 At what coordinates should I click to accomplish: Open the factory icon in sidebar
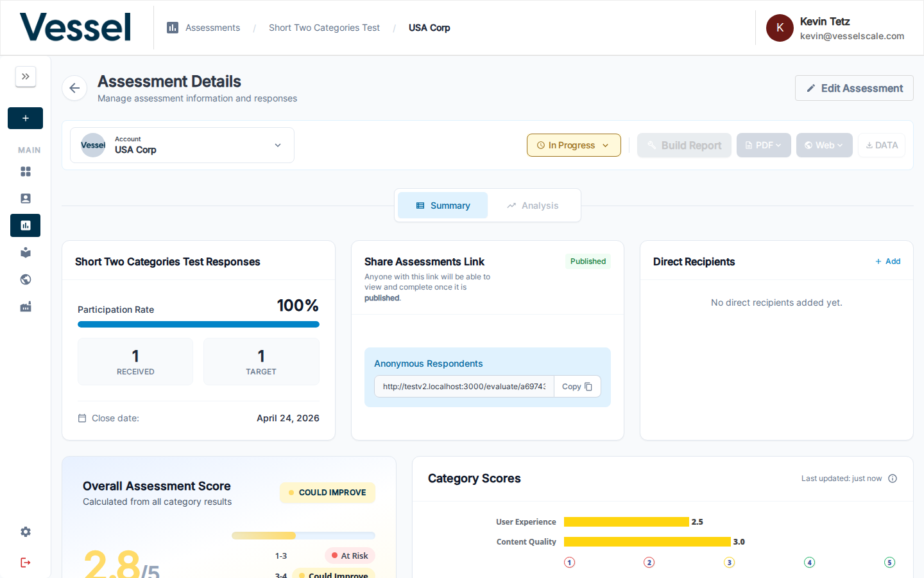click(x=26, y=306)
